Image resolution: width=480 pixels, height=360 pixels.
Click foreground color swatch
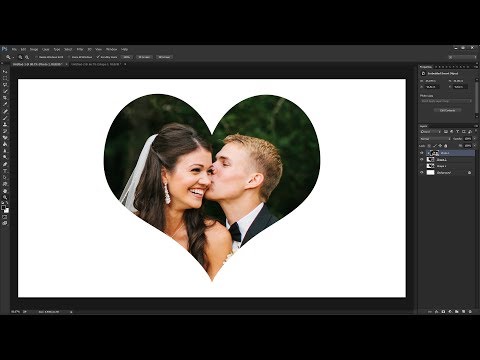(4, 208)
